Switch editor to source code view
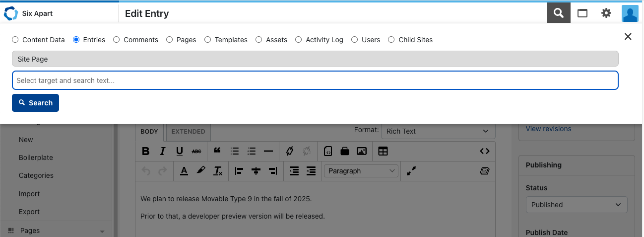 pos(485,151)
